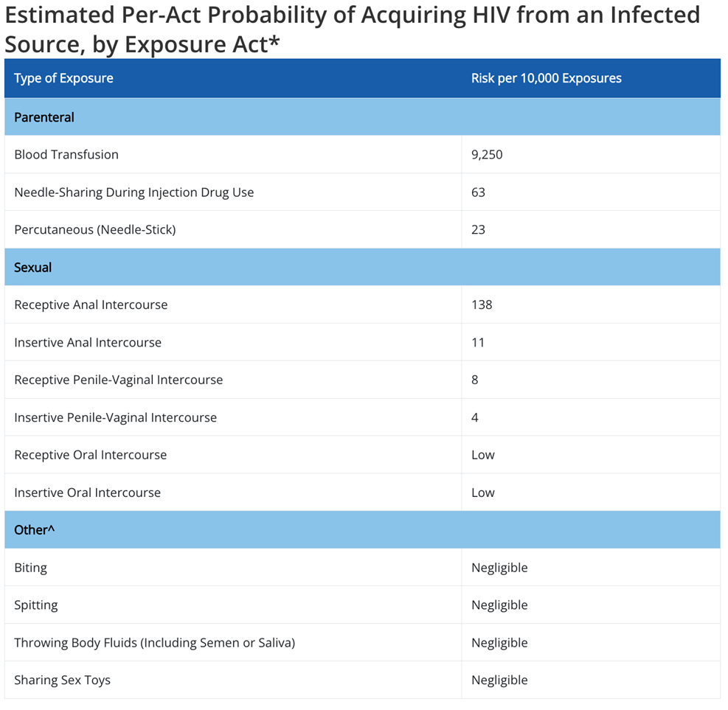
Task: Click the 9,250 risk value
Action: tap(487, 155)
